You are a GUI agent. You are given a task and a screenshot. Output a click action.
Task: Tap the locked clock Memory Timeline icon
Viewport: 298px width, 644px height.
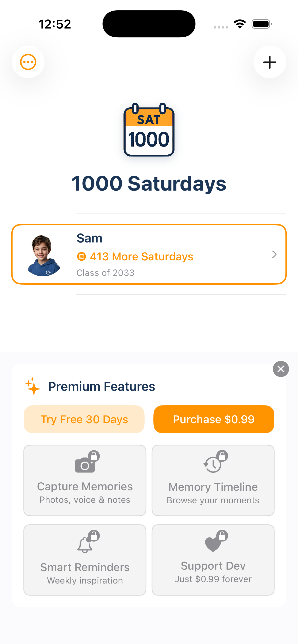(x=215, y=462)
